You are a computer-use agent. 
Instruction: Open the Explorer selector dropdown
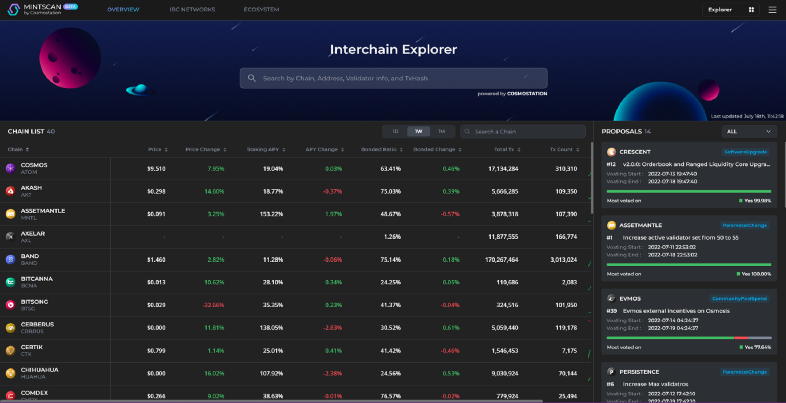point(731,10)
